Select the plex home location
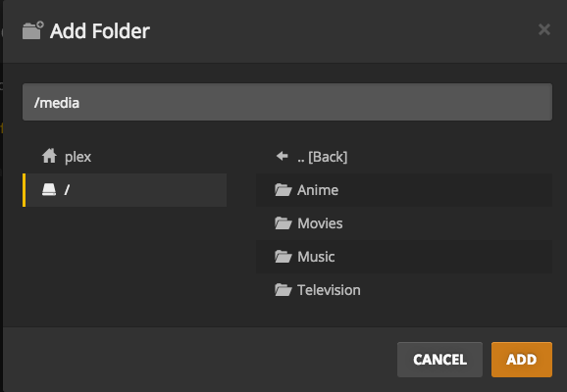 click(x=125, y=157)
